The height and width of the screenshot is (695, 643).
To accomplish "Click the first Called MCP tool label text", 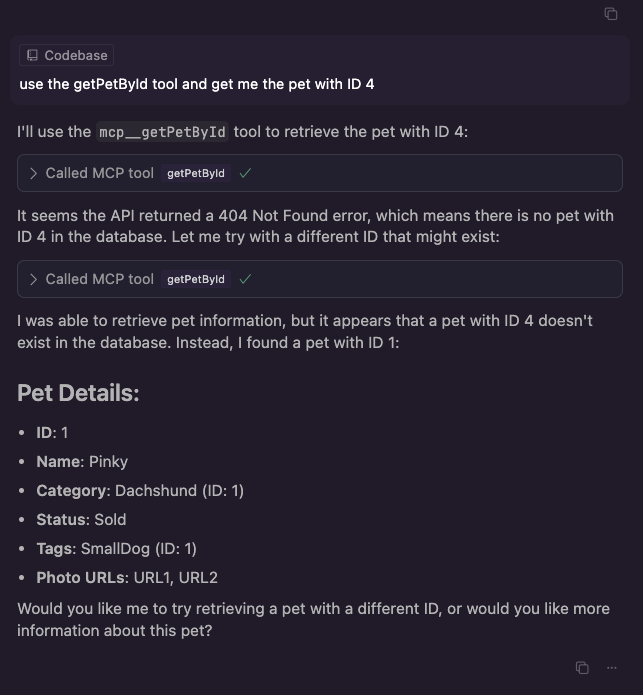I will [x=100, y=173].
